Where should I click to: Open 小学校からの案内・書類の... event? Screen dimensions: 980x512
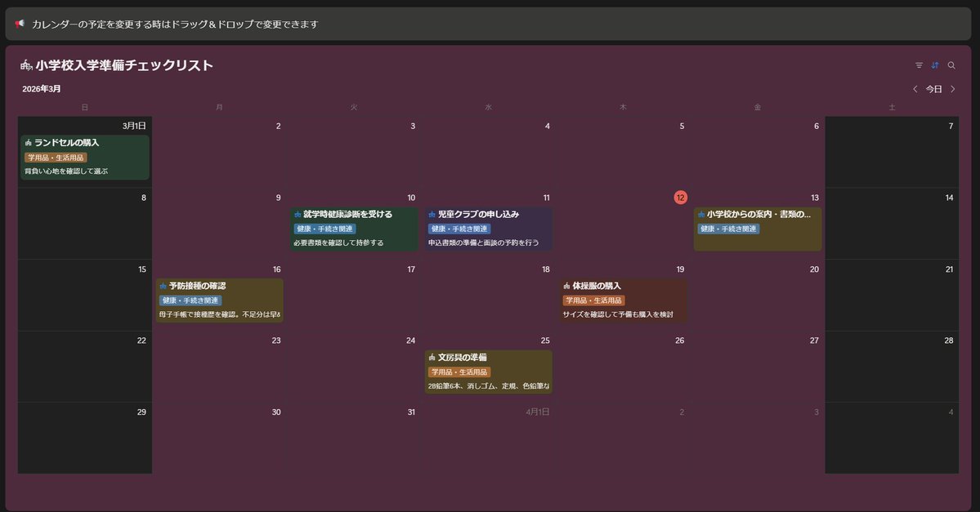pos(758,229)
